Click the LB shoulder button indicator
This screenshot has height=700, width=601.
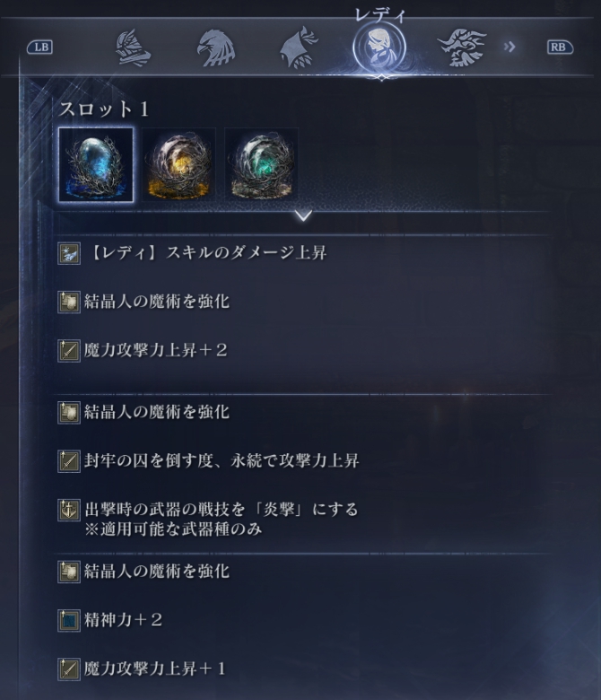pyautogui.click(x=39, y=48)
